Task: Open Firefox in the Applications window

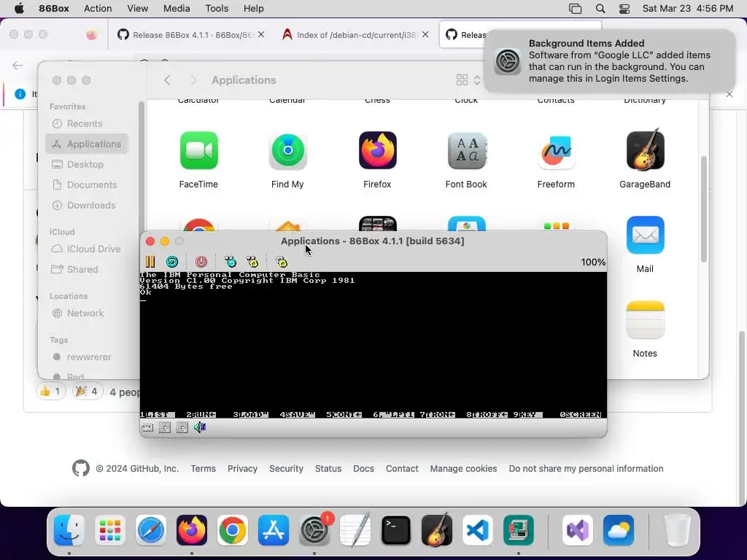Action: [377, 150]
